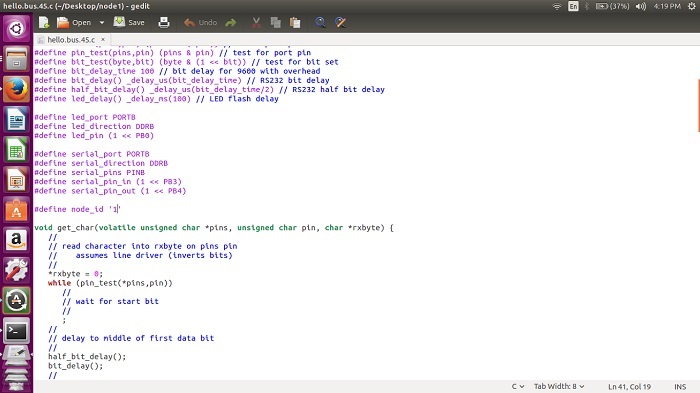Cut selection with scissors icon
The height and width of the screenshot is (393, 700).
pos(256,22)
